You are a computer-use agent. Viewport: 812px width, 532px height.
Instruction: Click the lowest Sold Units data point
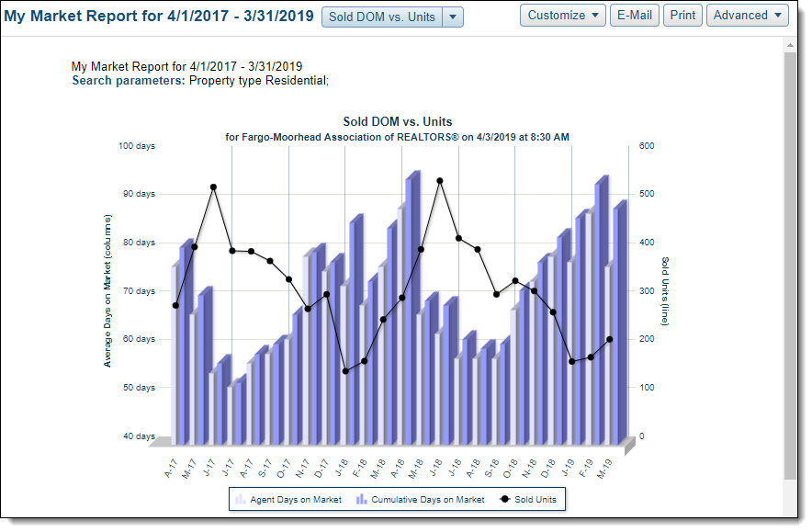(x=345, y=371)
